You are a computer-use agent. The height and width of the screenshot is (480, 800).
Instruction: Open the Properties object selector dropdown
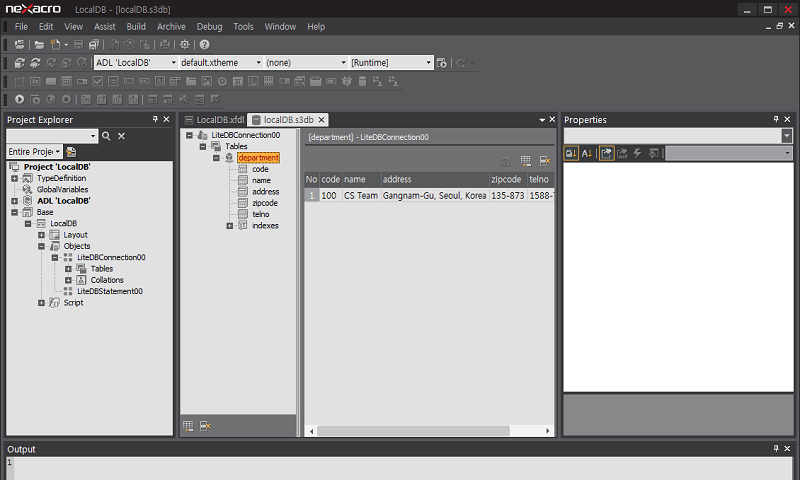click(x=787, y=136)
